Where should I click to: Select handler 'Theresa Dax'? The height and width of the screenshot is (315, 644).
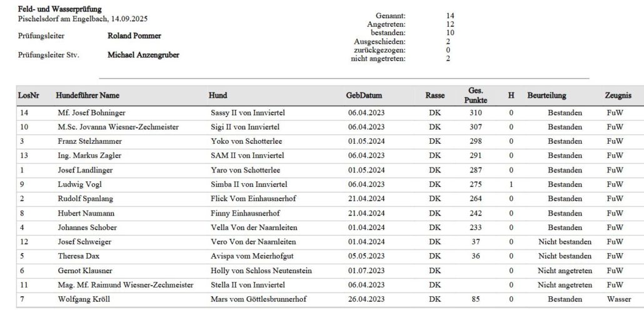[78, 256]
